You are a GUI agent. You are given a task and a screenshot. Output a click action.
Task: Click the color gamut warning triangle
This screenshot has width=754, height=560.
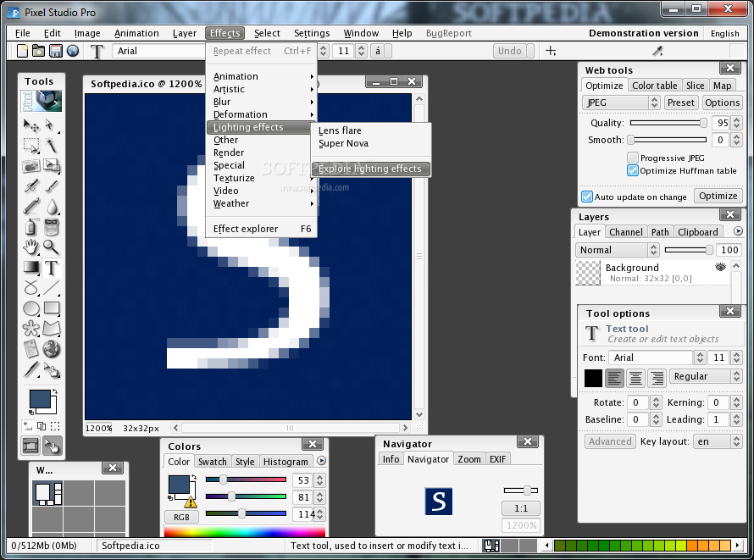[191, 502]
